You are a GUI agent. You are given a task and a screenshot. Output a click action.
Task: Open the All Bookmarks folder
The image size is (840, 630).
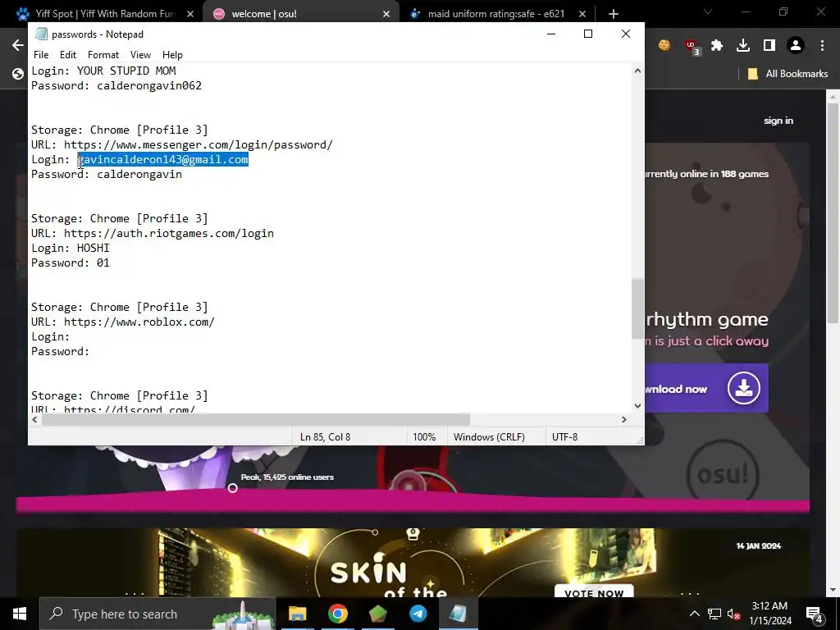787,74
